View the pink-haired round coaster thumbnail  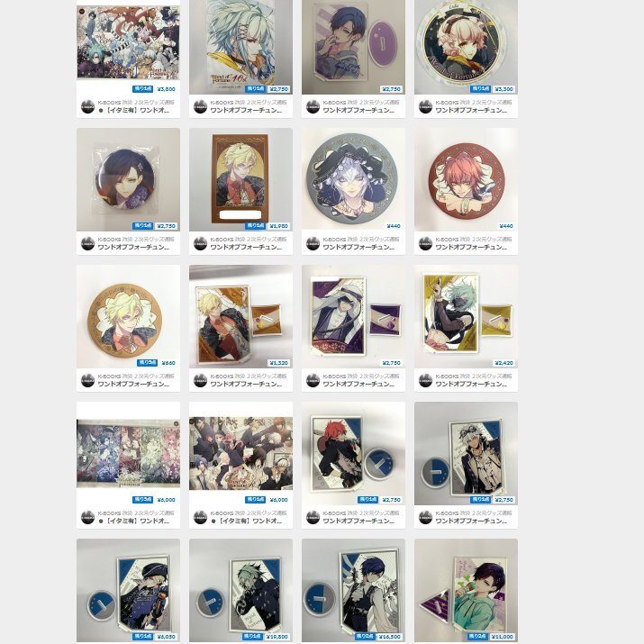click(466, 47)
